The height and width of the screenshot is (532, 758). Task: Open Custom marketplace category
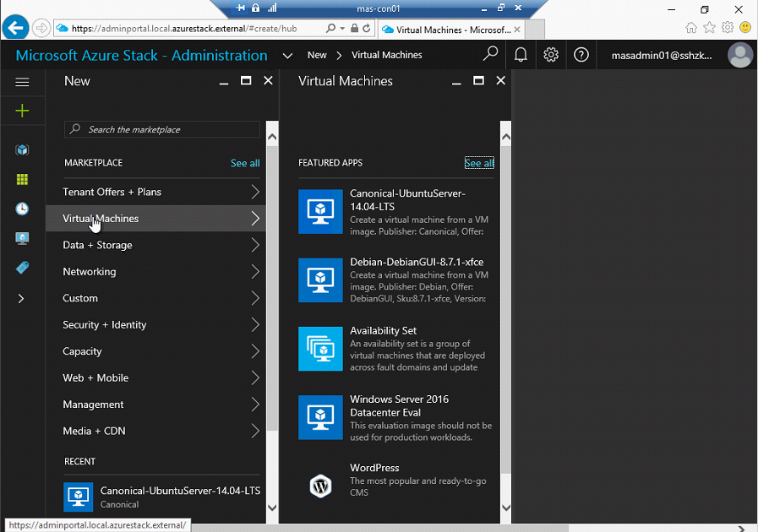pyautogui.click(x=155, y=298)
